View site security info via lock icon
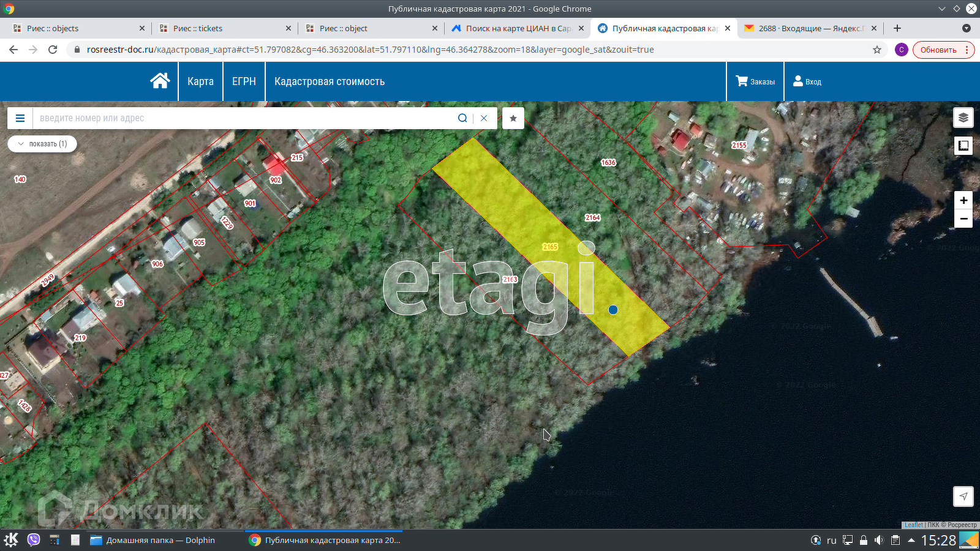 click(77, 50)
